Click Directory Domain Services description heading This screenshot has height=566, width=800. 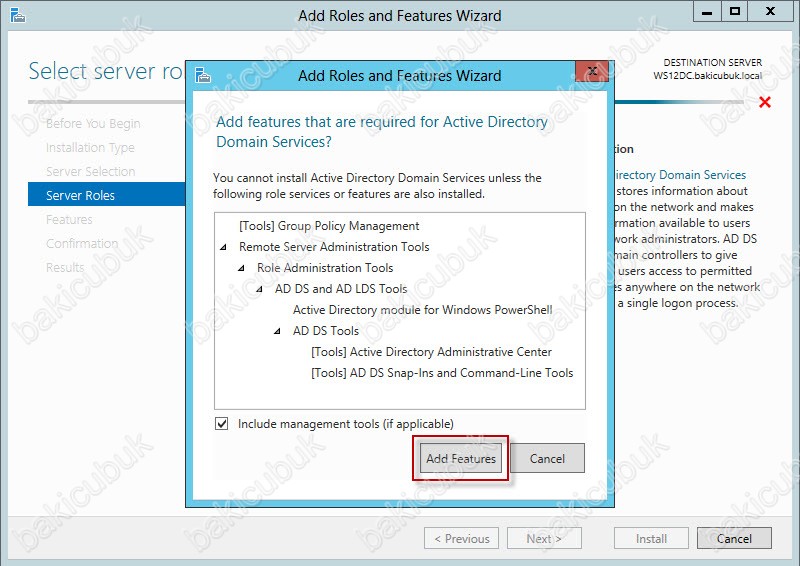[680, 175]
